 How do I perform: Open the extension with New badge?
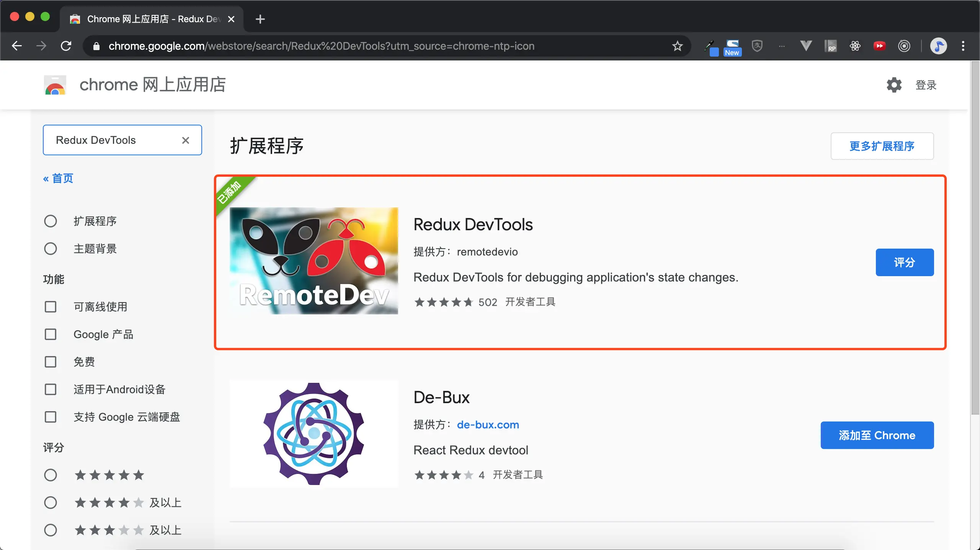[x=732, y=47]
